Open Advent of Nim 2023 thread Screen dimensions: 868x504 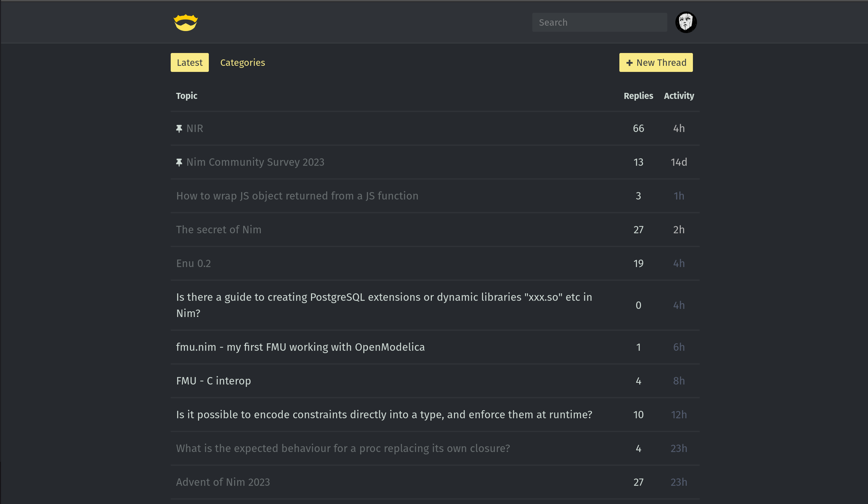(x=223, y=482)
